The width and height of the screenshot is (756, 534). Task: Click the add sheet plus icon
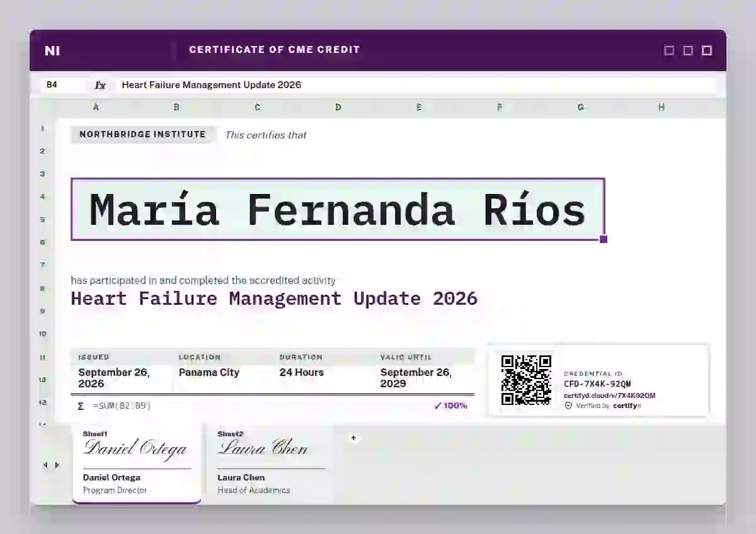point(353,438)
